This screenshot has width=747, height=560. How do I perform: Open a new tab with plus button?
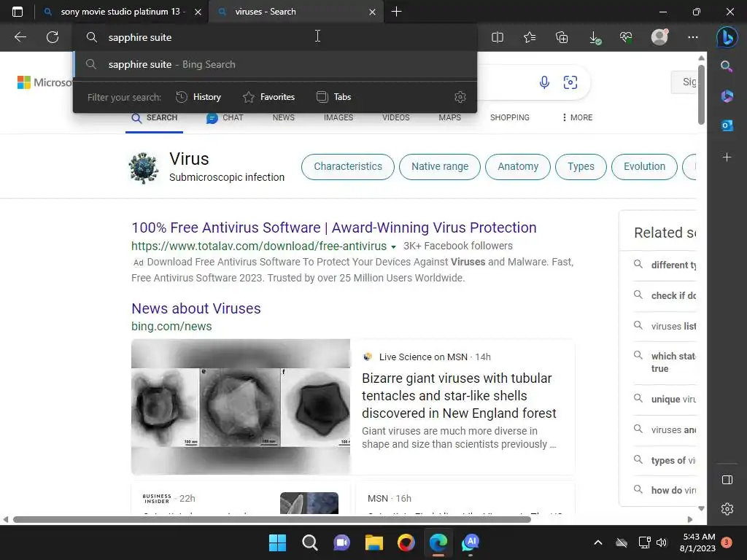(x=396, y=12)
